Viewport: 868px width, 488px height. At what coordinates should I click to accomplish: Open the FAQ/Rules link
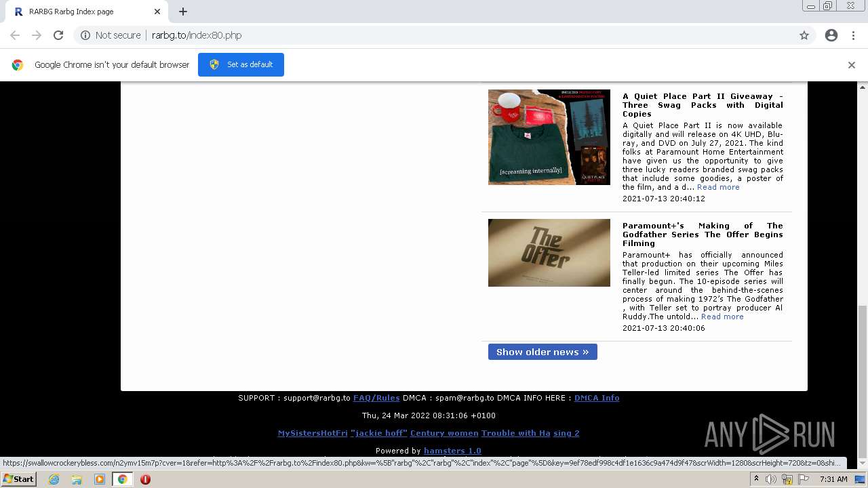click(x=376, y=398)
